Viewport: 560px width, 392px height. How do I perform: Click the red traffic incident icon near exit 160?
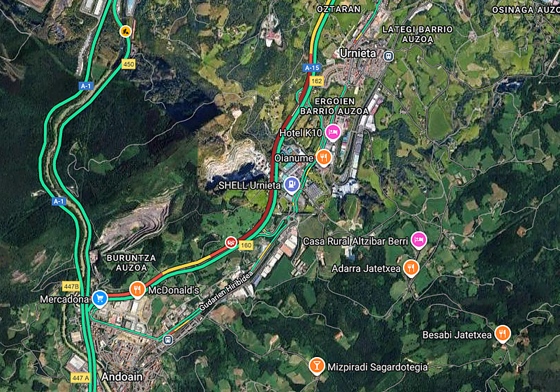click(230, 242)
